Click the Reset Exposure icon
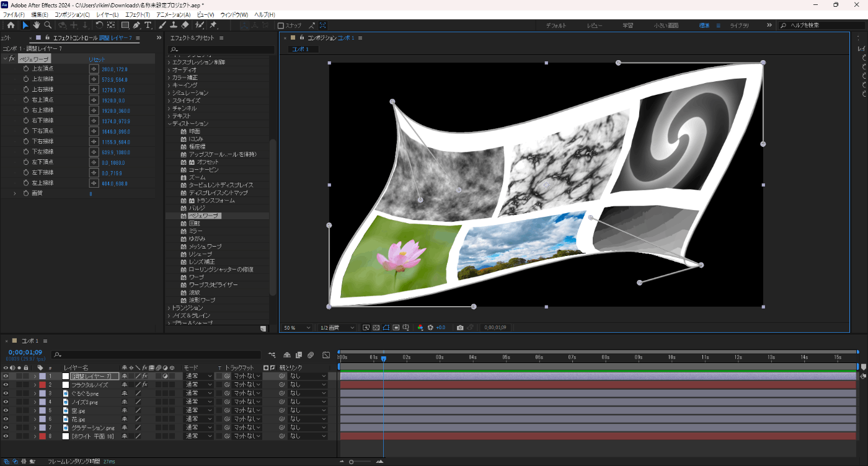 pyautogui.click(x=430, y=327)
